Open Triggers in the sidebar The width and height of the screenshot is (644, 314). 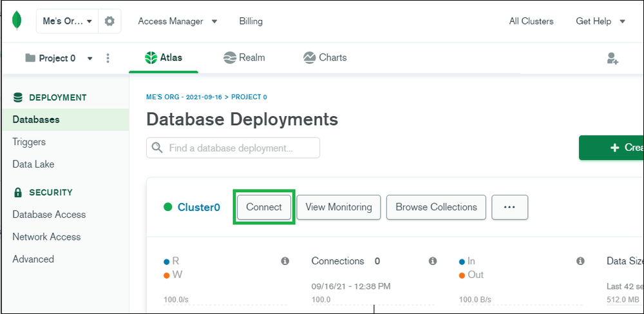(29, 142)
